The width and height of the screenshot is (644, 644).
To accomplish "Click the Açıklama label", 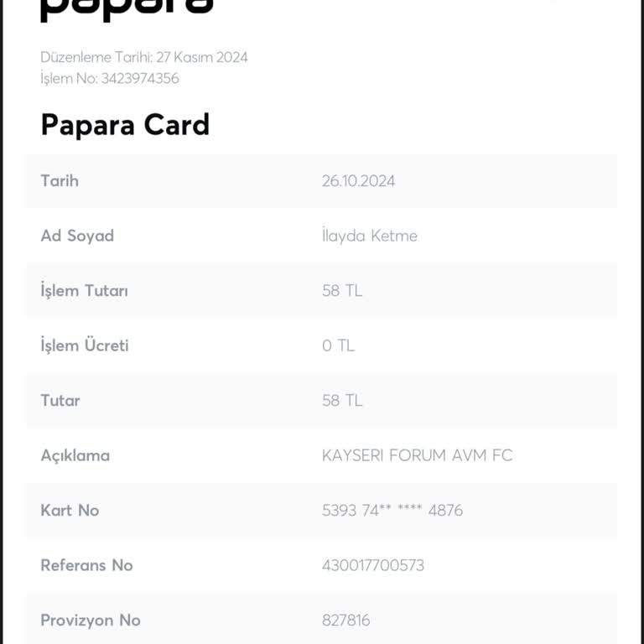I will coord(75,455).
